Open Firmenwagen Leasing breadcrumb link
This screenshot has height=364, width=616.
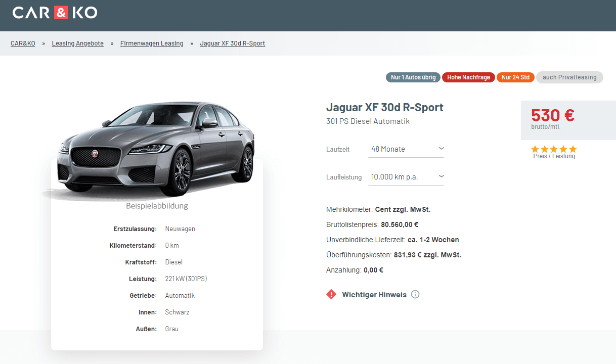152,43
